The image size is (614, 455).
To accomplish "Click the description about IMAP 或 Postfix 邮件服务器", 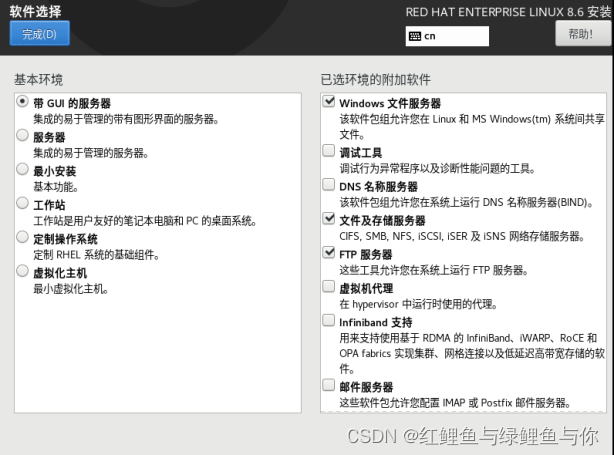I will pos(455,403).
